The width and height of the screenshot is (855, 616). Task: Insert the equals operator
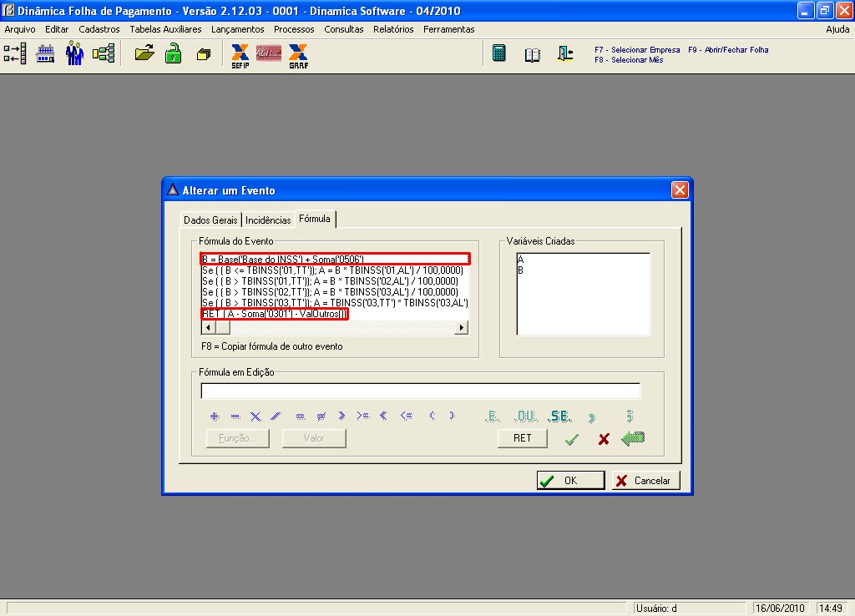pyautogui.click(x=300, y=417)
